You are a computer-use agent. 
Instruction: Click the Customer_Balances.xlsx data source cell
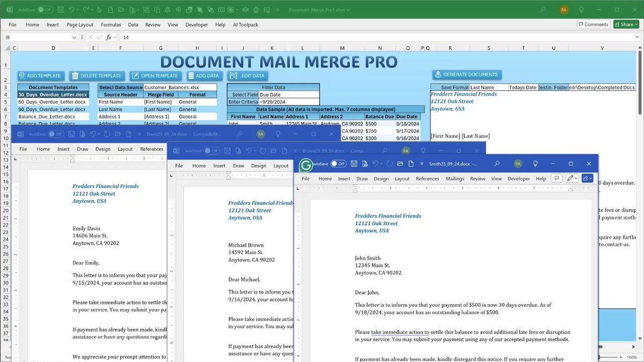[180, 87]
